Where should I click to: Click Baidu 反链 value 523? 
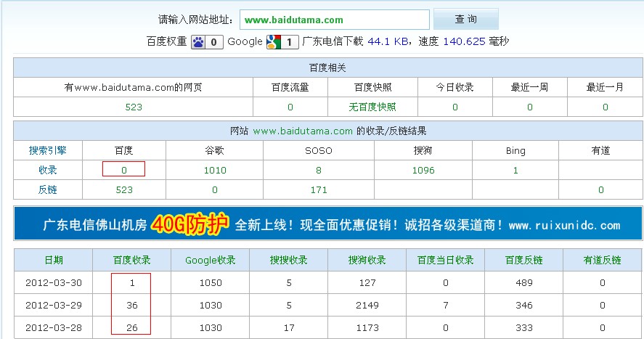point(124,190)
